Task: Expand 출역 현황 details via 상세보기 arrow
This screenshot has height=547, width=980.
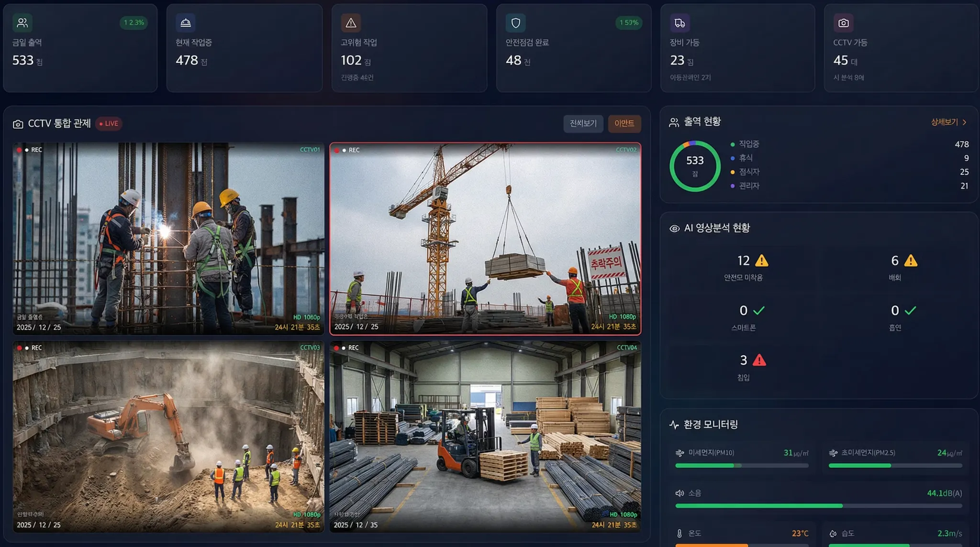Action: point(964,122)
